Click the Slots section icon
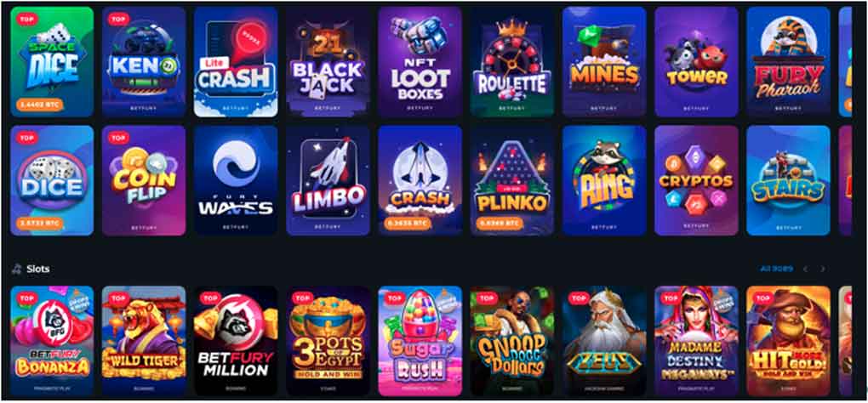 click(x=17, y=270)
